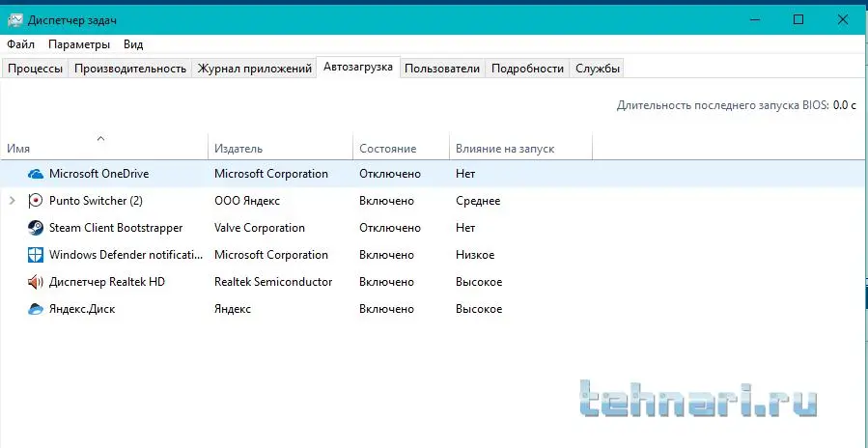Click OneDrive's Microsoft Corporation publisher cell
Image resolution: width=868 pixels, height=448 pixels.
click(x=271, y=174)
